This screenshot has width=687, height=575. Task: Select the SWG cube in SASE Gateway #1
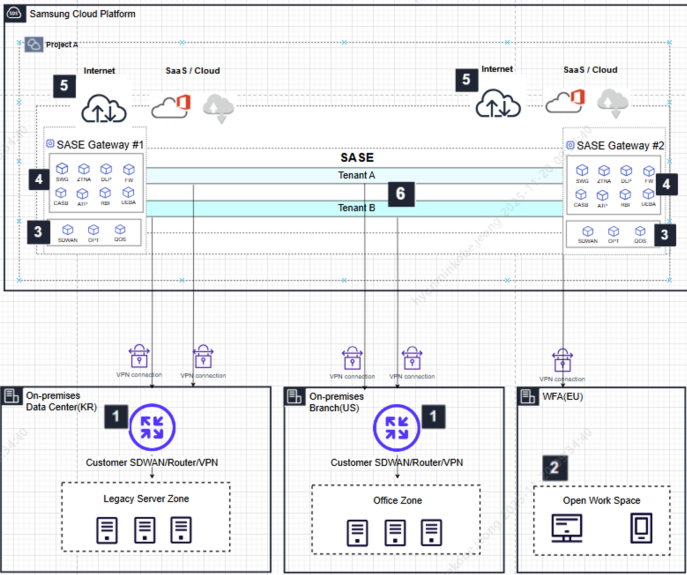coord(62,169)
